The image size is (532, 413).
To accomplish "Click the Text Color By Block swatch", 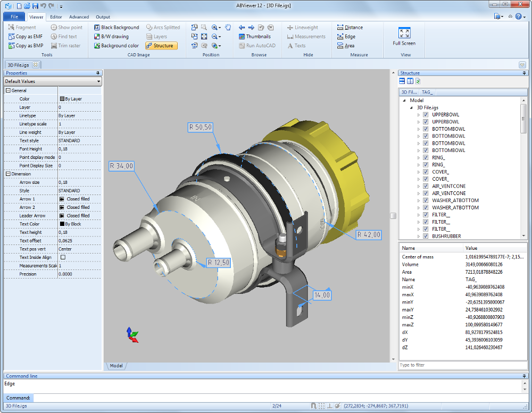I will [x=62, y=224].
